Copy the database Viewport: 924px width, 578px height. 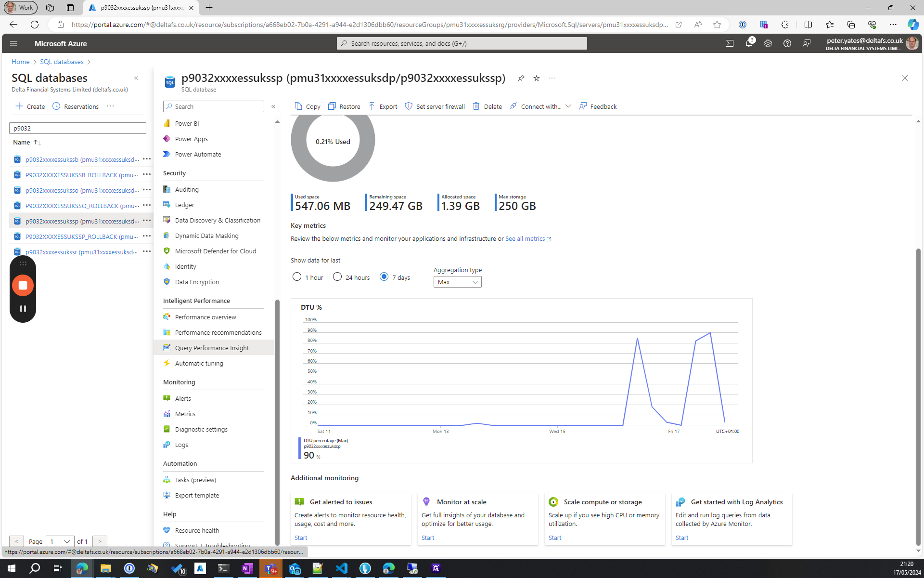[308, 106]
